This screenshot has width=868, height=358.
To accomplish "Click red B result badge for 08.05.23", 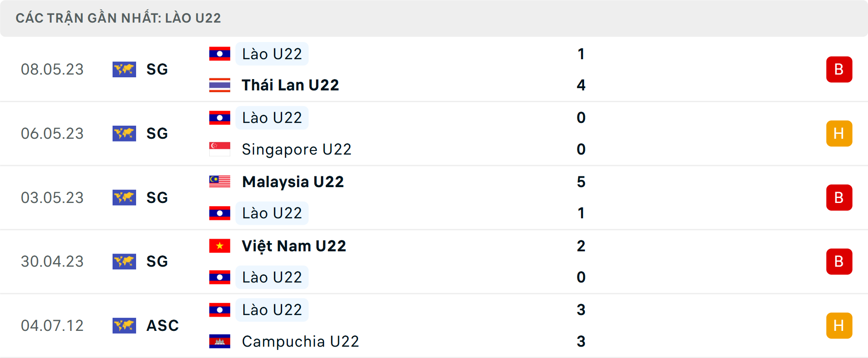I will tap(839, 69).
